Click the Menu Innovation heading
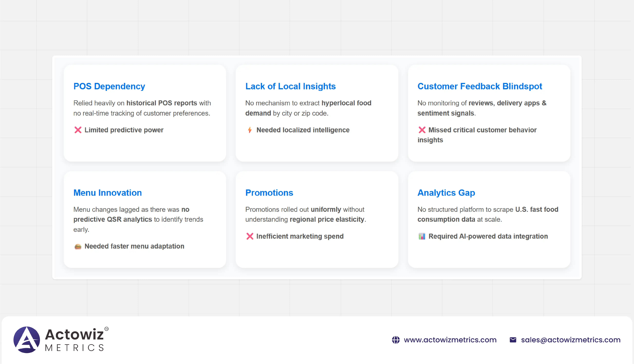 click(x=108, y=193)
